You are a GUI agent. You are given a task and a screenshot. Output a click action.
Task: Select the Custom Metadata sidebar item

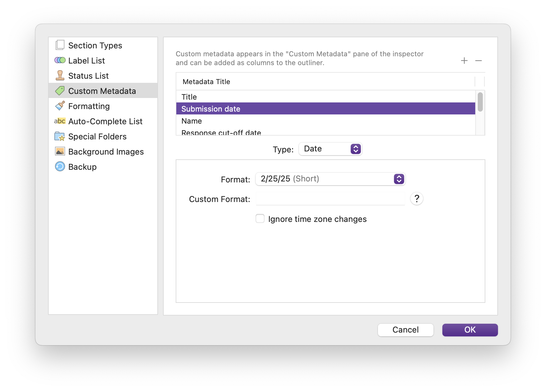pyautogui.click(x=102, y=91)
